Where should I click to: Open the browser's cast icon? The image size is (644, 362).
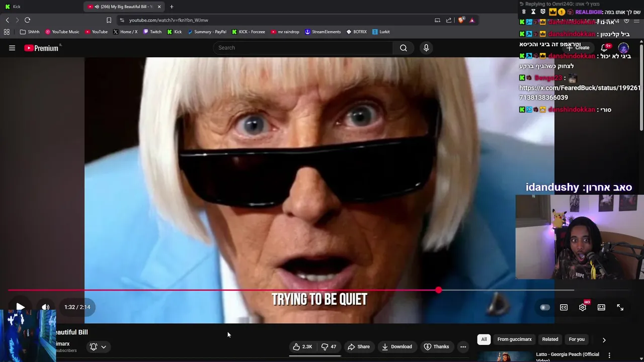coord(437,20)
